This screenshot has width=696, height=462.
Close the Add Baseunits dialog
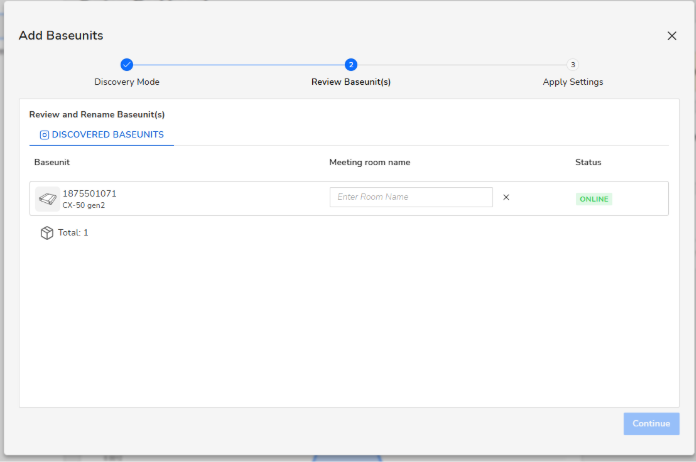point(671,35)
